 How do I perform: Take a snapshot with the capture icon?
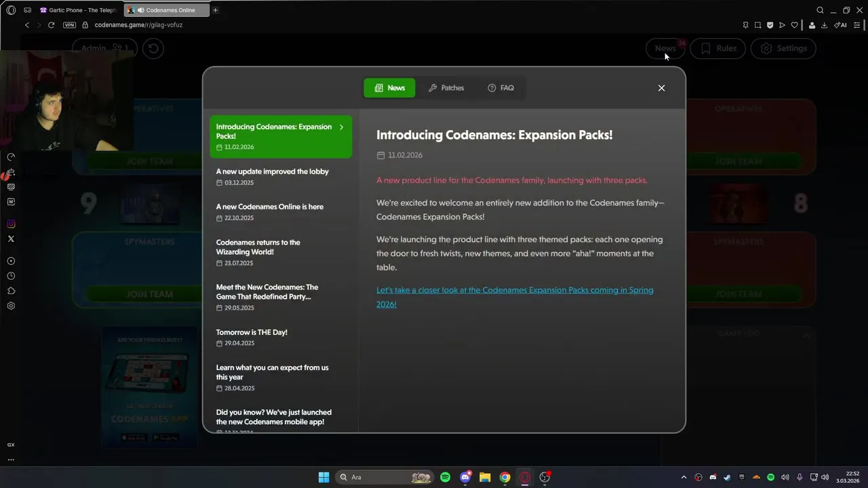tap(757, 25)
